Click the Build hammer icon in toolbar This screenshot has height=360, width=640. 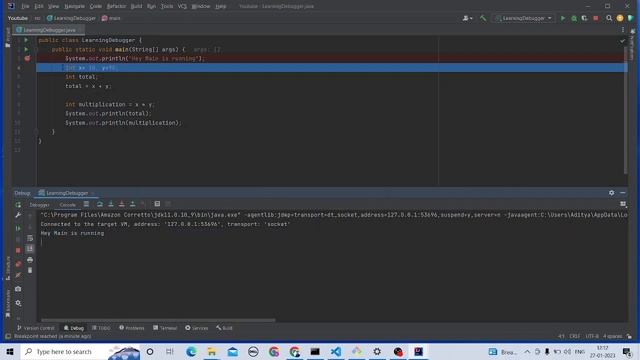tap(483, 18)
